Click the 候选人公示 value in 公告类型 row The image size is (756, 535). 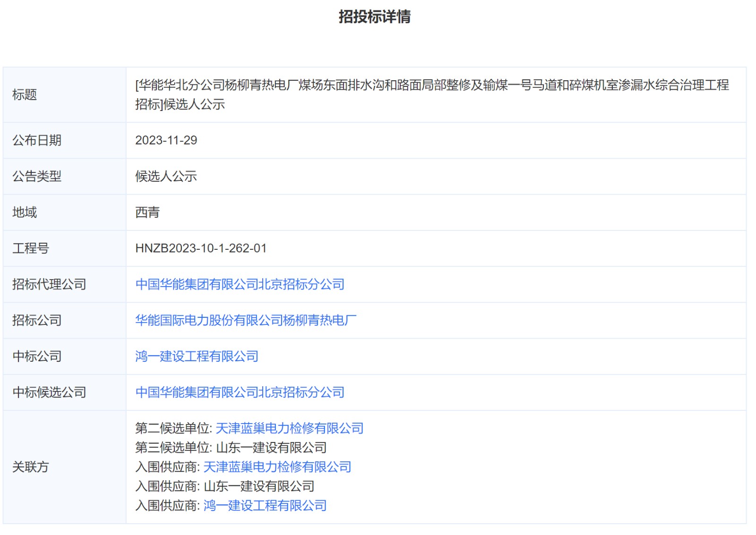(x=166, y=176)
